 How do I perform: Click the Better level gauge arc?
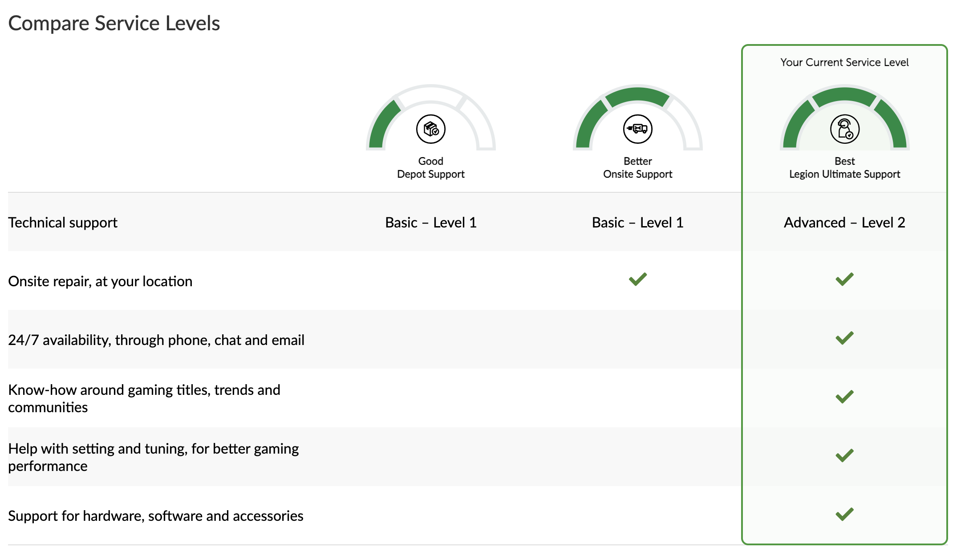(x=637, y=117)
